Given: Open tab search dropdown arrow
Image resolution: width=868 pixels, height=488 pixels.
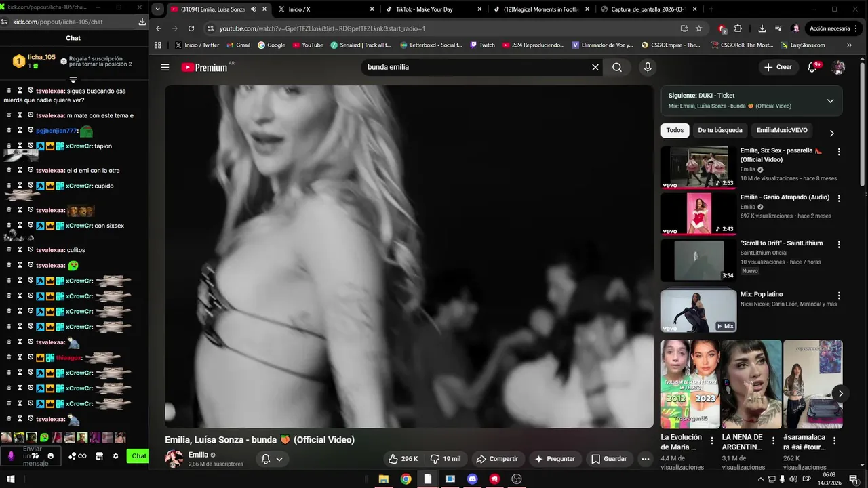Looking at the screenshot, I should pyautogui.click(x=157, y=9).
